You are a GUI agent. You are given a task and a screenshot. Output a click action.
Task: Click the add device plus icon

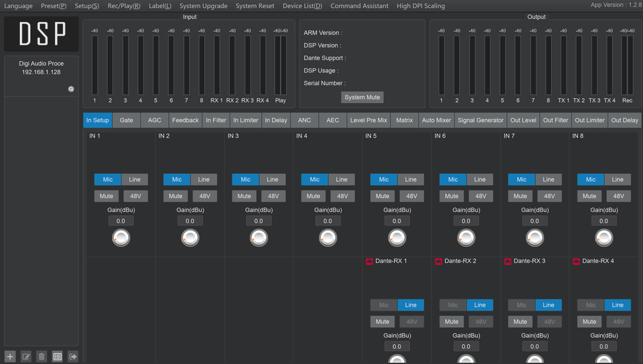click(10, 357)
